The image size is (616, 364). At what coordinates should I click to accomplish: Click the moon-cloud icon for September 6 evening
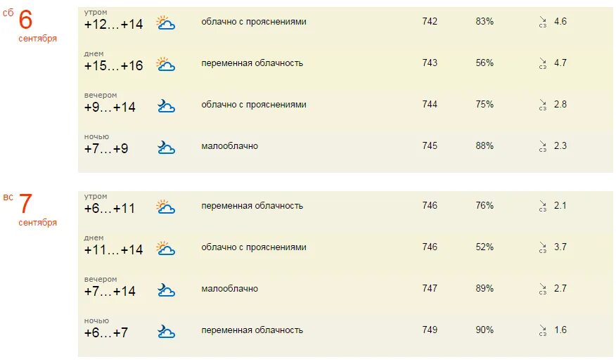point(166,105)
